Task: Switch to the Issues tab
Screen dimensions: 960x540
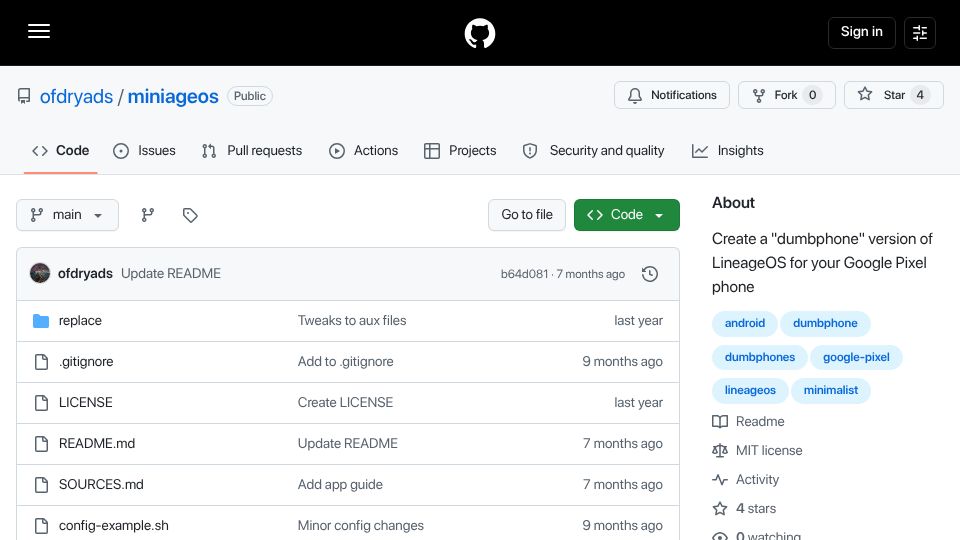Action: (x=144, y=151)
